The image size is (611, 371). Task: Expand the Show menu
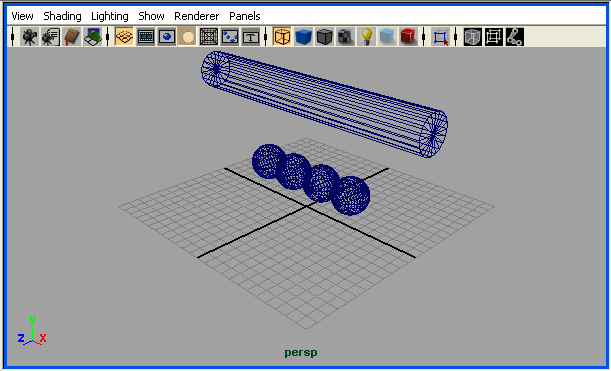click(151, 16)
